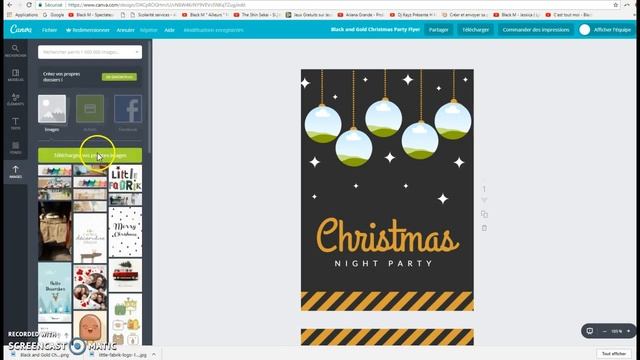Image resolution: width=640 pixels, height=360 pixels.
Task: Open presentation mode icon near zoom
Action: click(x=589, y=331)
